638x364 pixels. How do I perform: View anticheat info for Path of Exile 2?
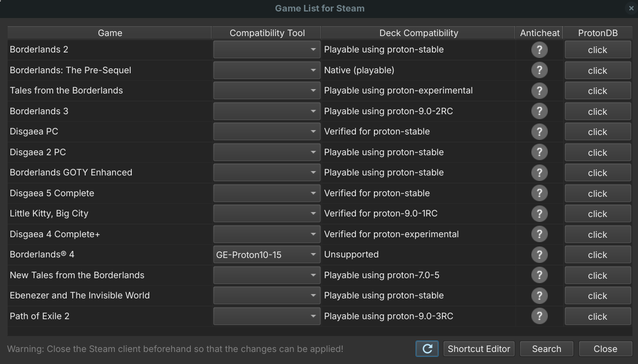click(539, 316)
